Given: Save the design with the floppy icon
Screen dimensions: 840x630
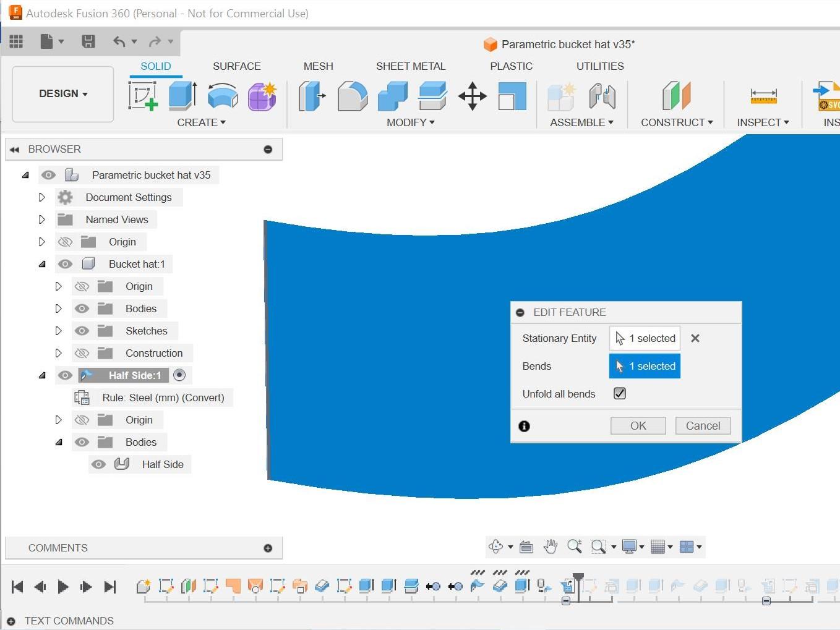Looking at the screenshot, I should [x=88, y=41].
